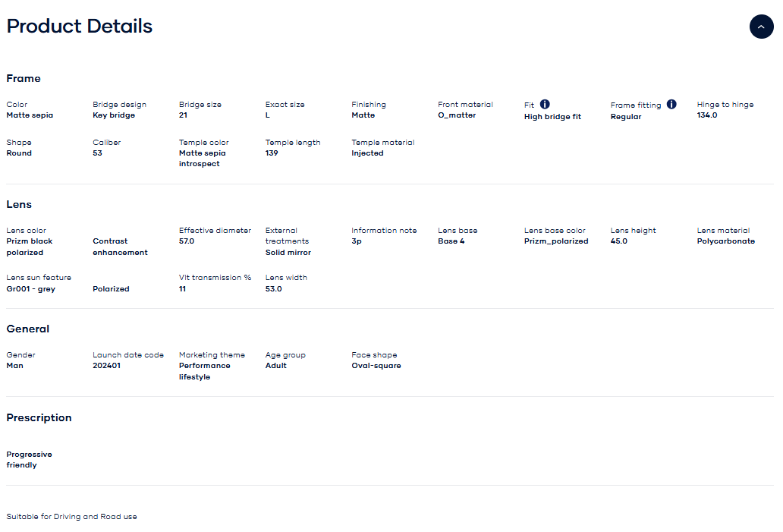Click the Polycarbonate lens material value
This screenshot has height=532, width=783.
pyautogui.click(x=725, y=241)
